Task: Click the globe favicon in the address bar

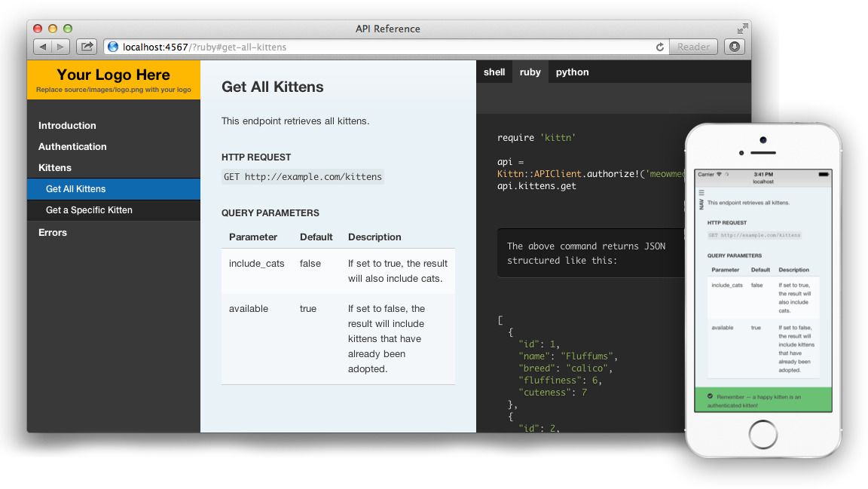Action: tap(112, 46)
